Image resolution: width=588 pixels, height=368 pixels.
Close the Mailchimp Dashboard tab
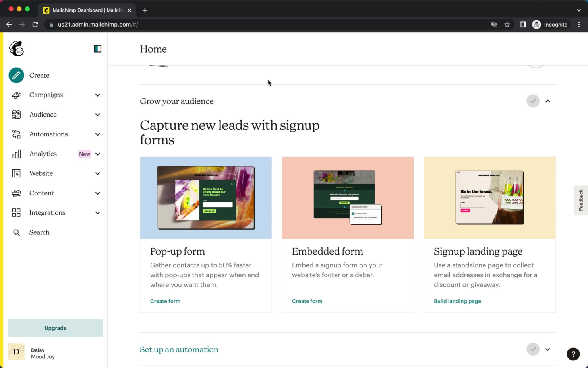tap(130, 10)
